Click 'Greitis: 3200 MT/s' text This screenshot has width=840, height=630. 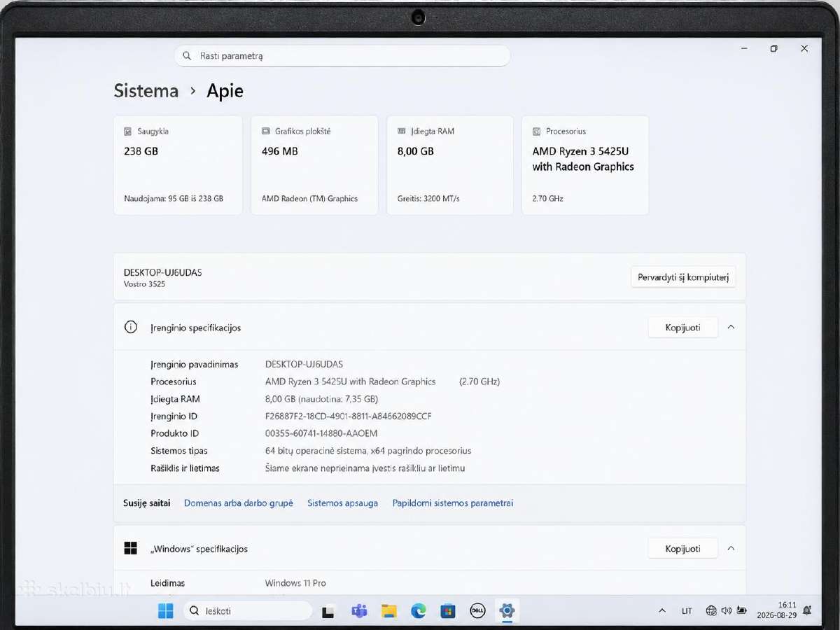(x=428, y=199)
